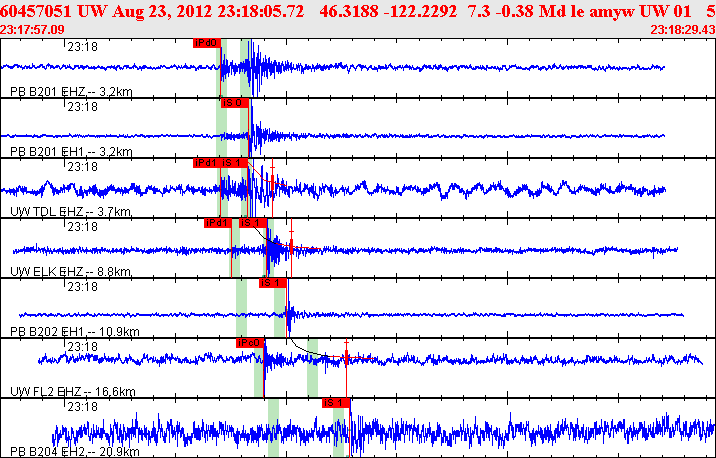Click the iPd0 pick flag on PB B201 EHZ
Image resolution: width=716 pixels, height=458 pixels.
(x=207, y=43)
